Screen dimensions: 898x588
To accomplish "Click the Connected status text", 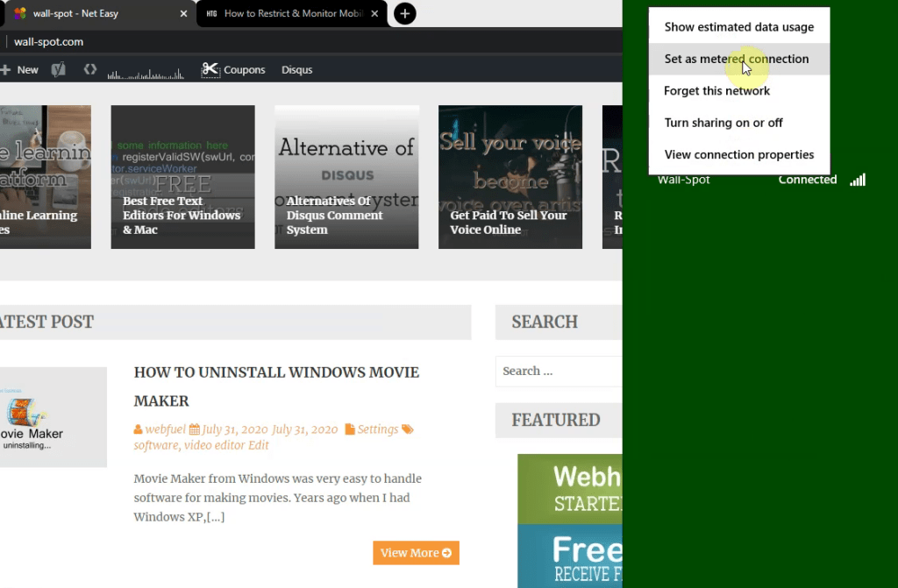I will pos(808,180).
